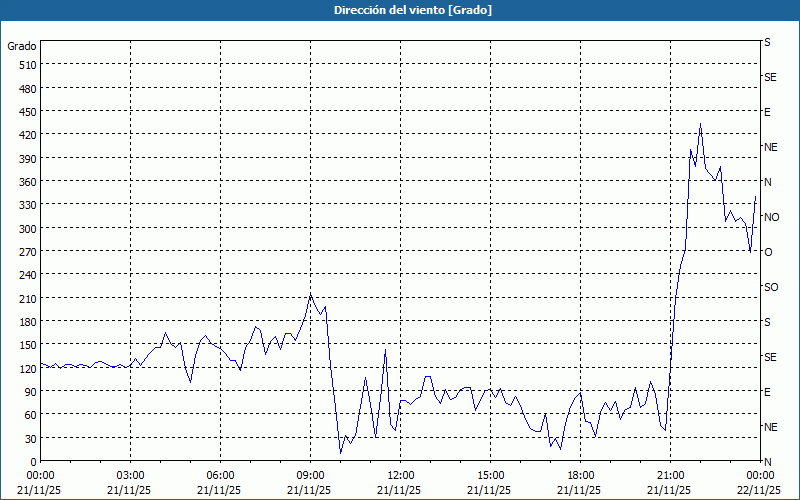Select the 21:00 time label

coord(670,475)
